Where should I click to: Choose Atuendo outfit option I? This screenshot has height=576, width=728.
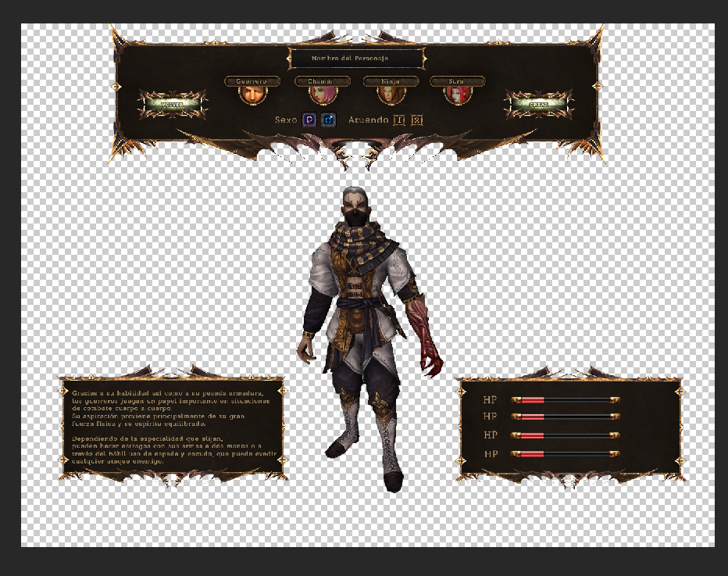(x=399, y=120)
